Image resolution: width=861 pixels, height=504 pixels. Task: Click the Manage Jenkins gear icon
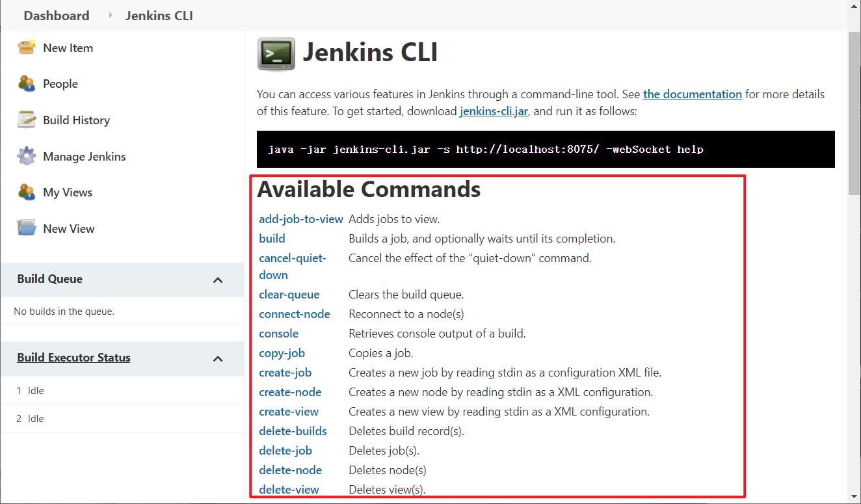27,157
